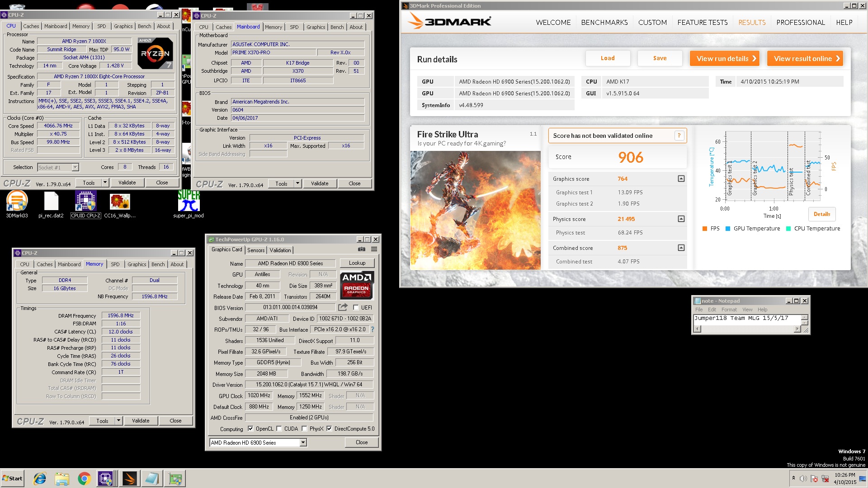
Task: Click the 3DMark logo
Action: [x=449, y=22]
